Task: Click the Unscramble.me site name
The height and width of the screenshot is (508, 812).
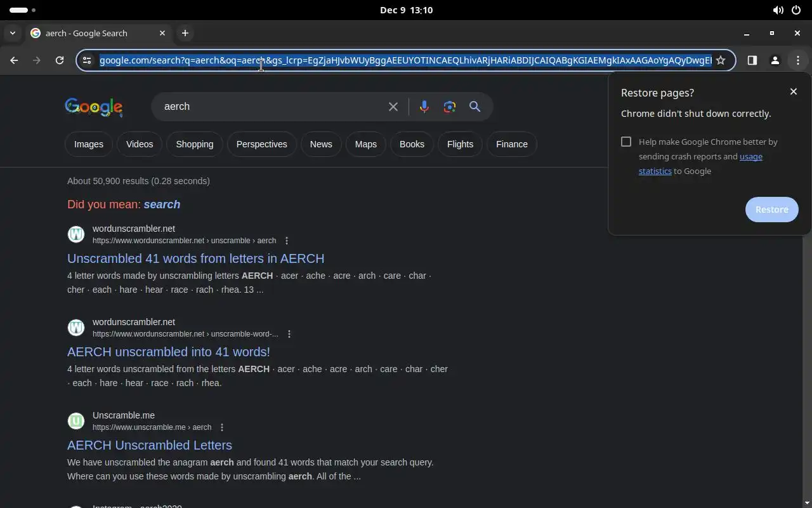Action: [124, 415]
